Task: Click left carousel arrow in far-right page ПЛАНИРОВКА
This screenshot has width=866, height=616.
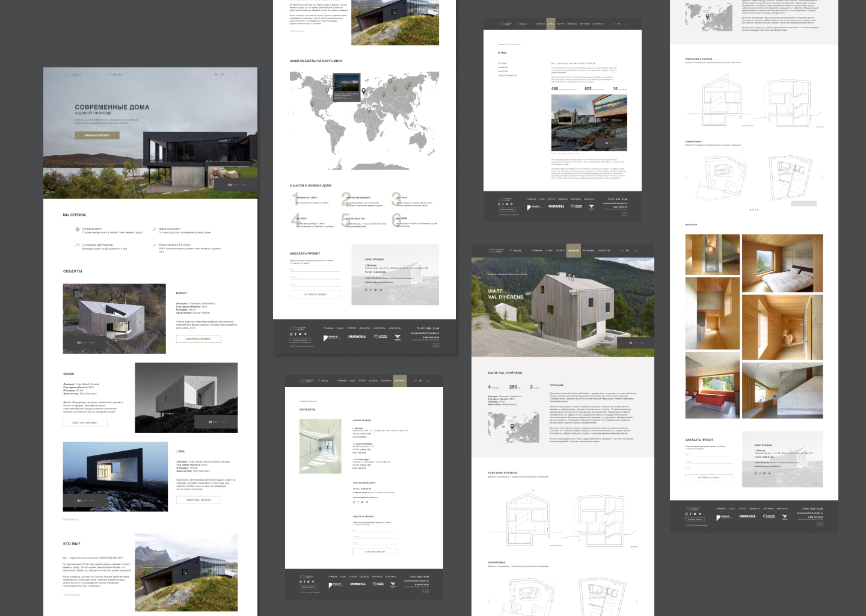Action: click(x=686, y=178)
